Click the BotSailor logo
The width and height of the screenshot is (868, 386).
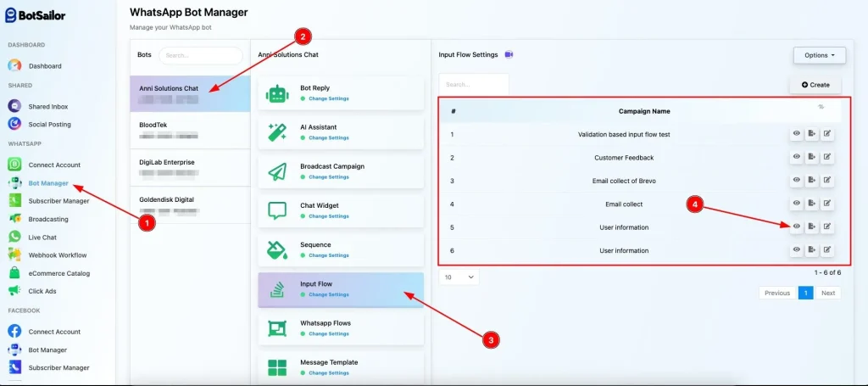coord(36,15)
